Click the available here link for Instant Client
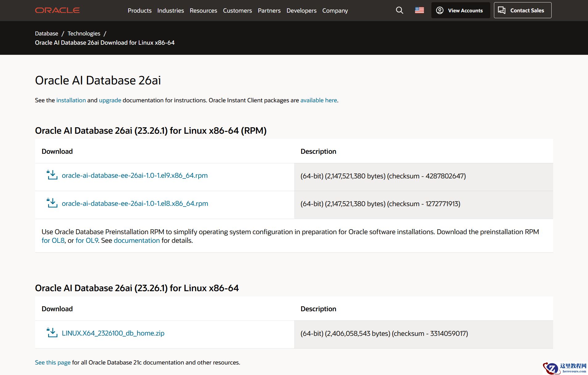 (x=319, y=100)
